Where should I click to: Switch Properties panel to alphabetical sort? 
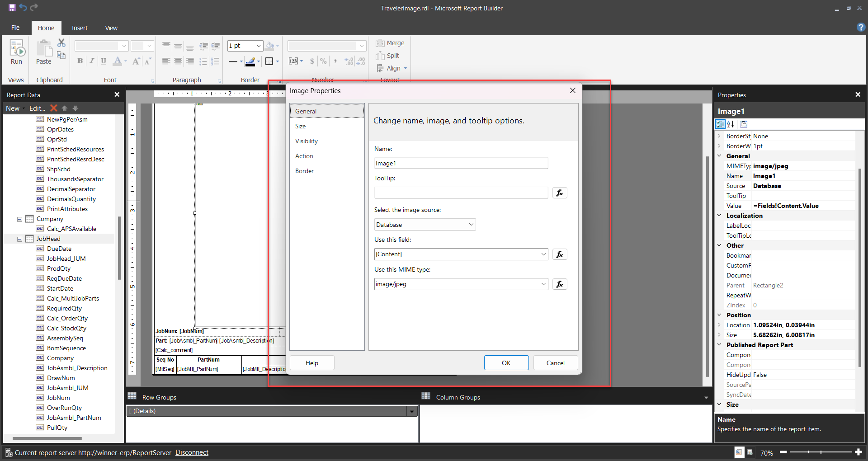coord(731,124)
